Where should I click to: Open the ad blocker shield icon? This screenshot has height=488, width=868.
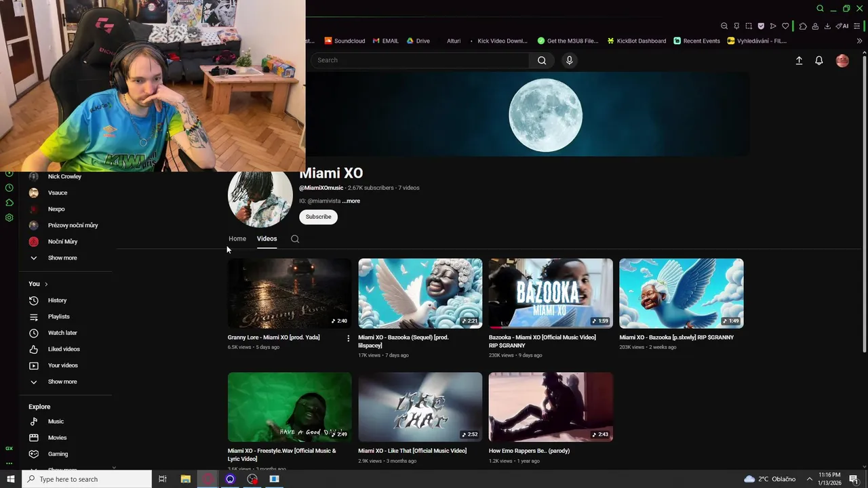point(761,26)
